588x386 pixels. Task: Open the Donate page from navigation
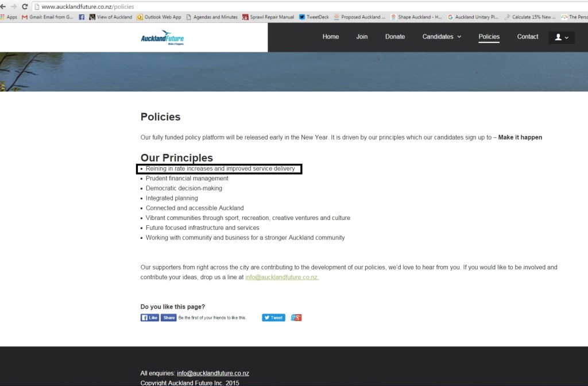click(395, 37)
